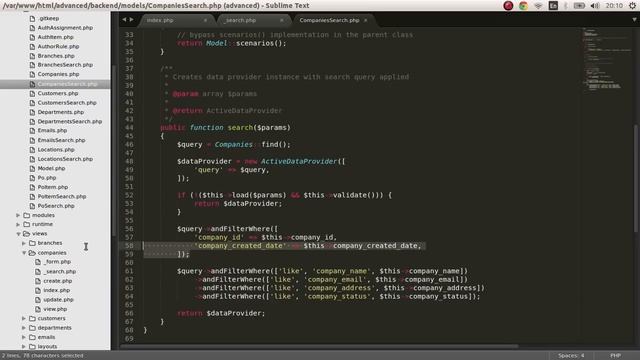Open view.php under companies

(55, 309)
